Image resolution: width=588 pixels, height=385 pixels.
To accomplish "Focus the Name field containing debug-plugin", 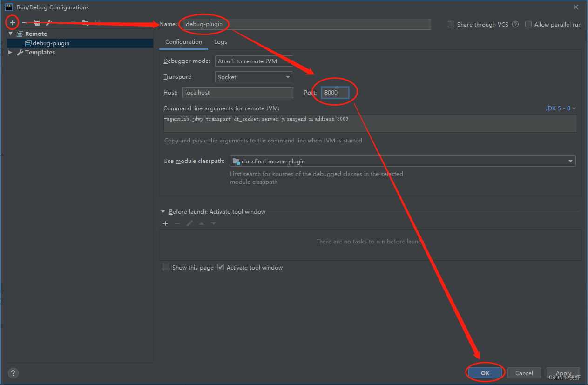I will point(306,24).
